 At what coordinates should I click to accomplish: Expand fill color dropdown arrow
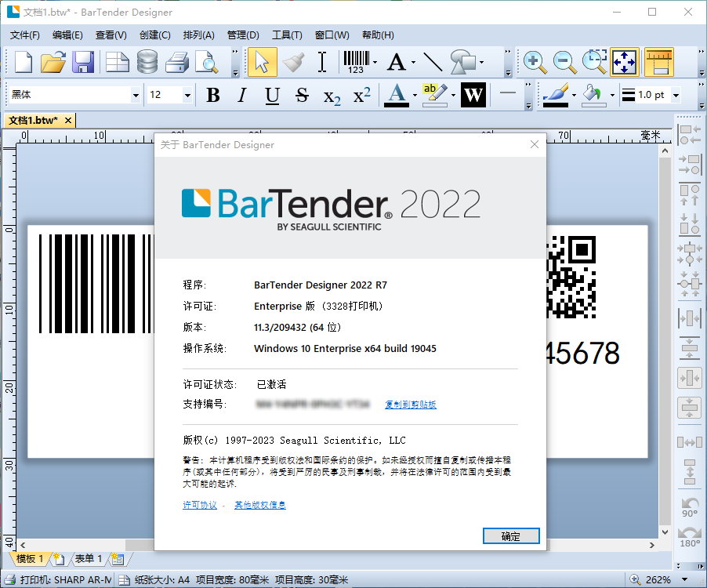612,95
